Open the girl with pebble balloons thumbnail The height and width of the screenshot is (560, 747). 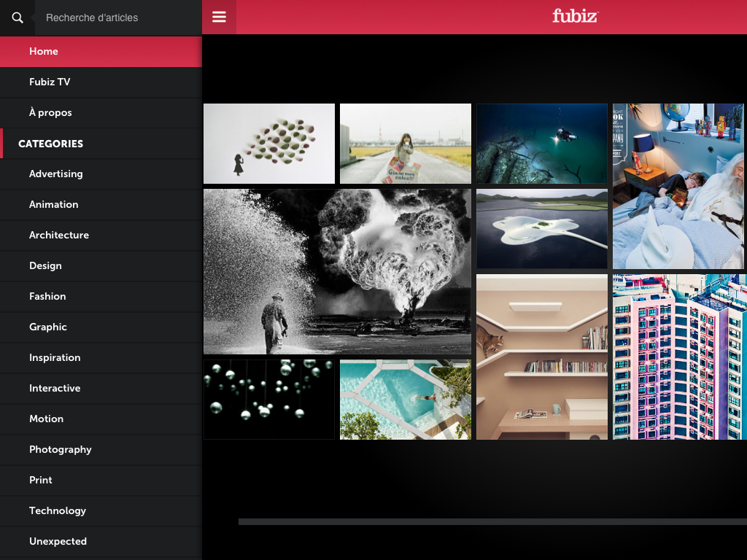(268, 143)
